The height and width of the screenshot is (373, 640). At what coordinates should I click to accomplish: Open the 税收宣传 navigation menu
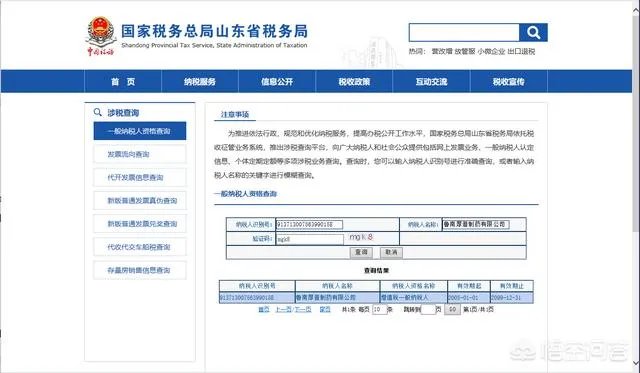pyautogui.click(x=509, y=82)
